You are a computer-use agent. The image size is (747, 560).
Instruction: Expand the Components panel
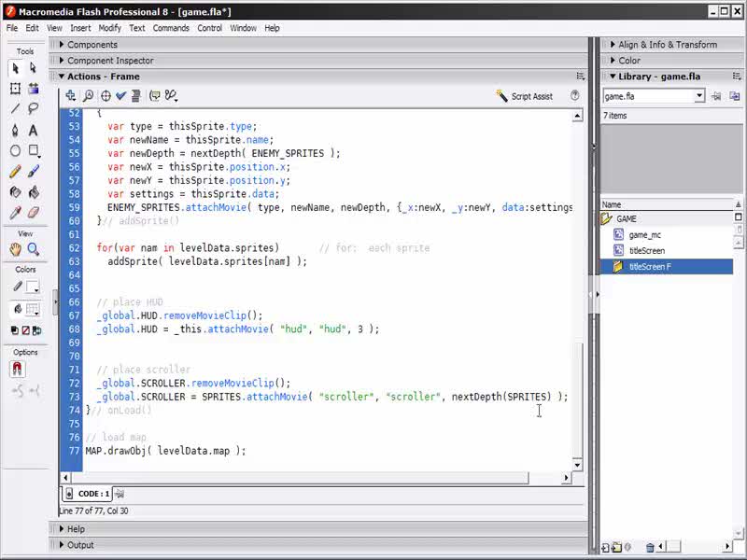point(92,45)
